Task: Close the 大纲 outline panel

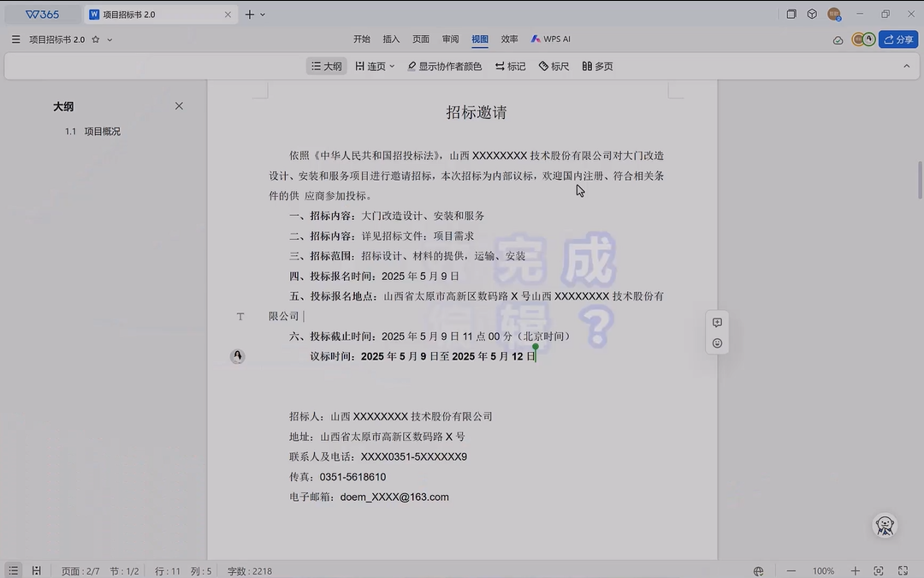Action: 179,106
